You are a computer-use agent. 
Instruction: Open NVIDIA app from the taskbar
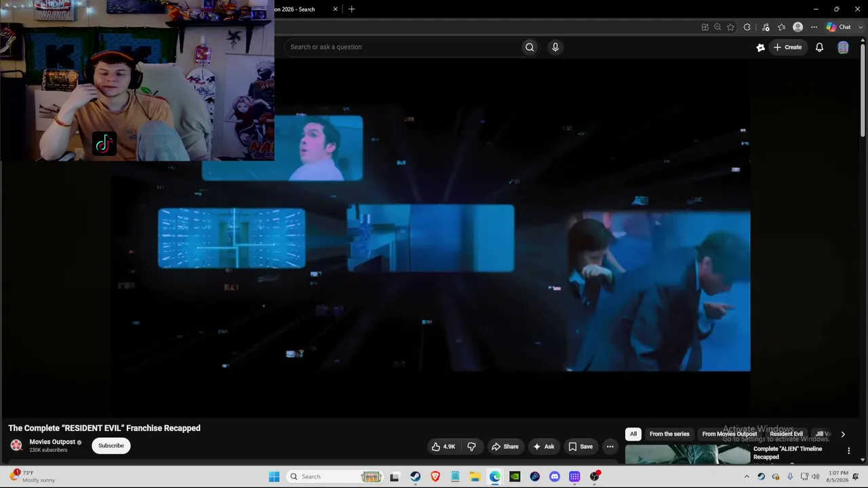[515, 476]
